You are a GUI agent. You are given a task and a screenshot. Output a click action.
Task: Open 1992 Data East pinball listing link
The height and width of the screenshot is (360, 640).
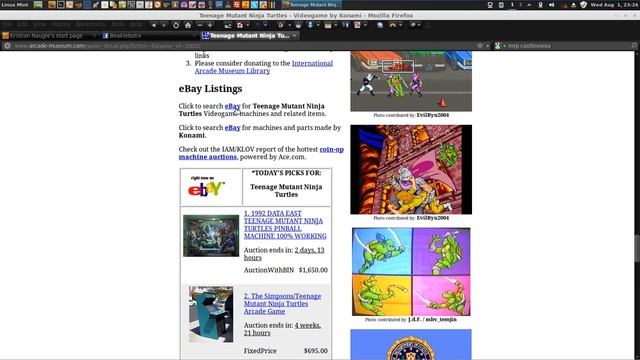285,224
